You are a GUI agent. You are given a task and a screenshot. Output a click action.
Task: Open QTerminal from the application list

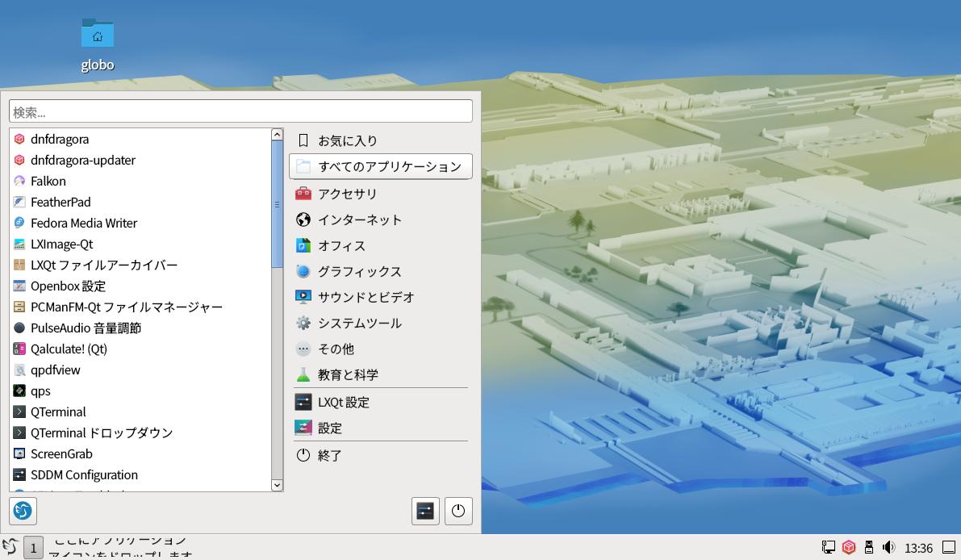click(58, 412)
